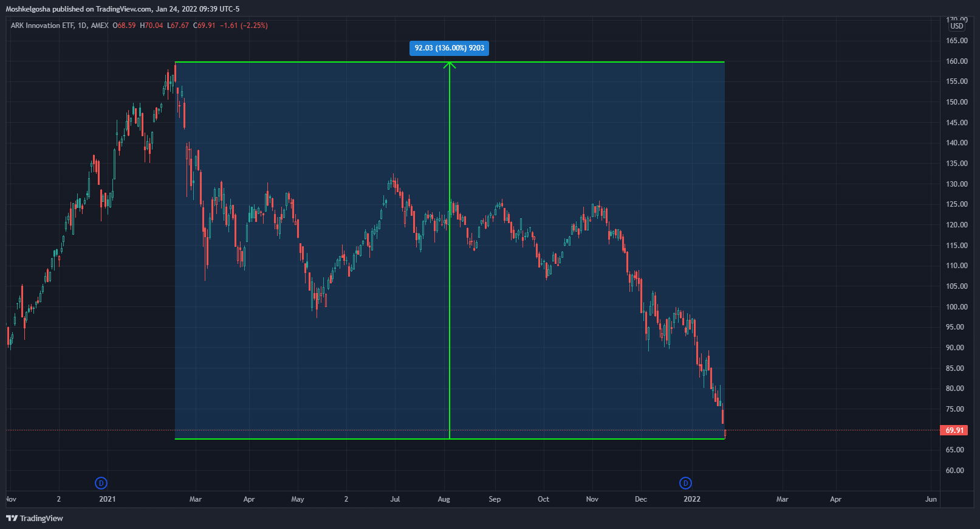Click the May label on time axis
Image resolution: width=980 pixels, height=529 pixels.
click(298, 499)
